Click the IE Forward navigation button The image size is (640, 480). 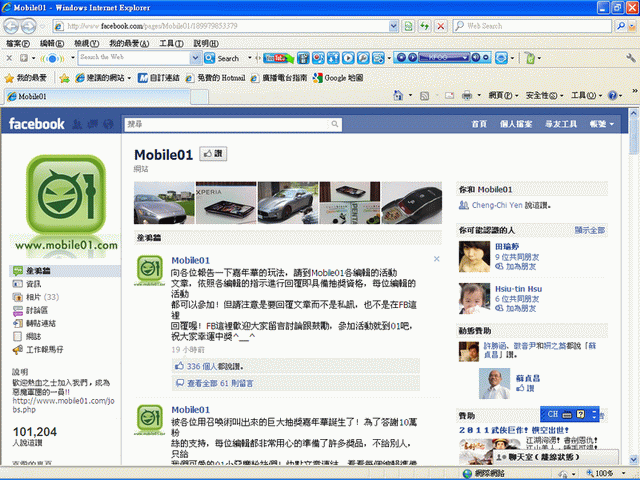pos(28,26)
